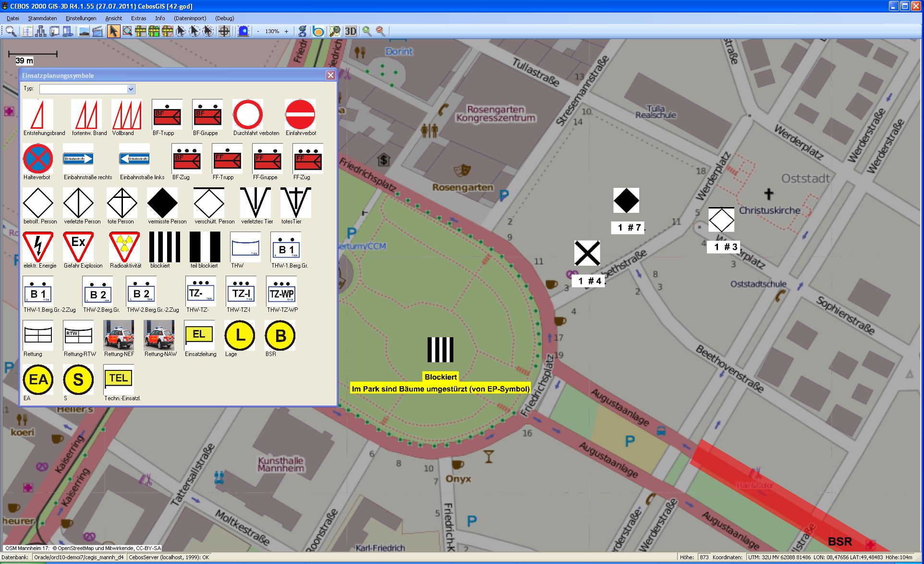Image resolution: width=924 pixels, height=564 pixels.
Task: Click the plus zoom increase button
Action: coord(287,31)
